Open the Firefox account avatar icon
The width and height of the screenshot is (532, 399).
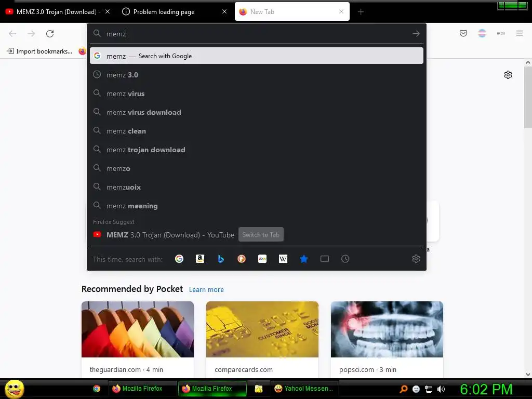coord(482,33)
